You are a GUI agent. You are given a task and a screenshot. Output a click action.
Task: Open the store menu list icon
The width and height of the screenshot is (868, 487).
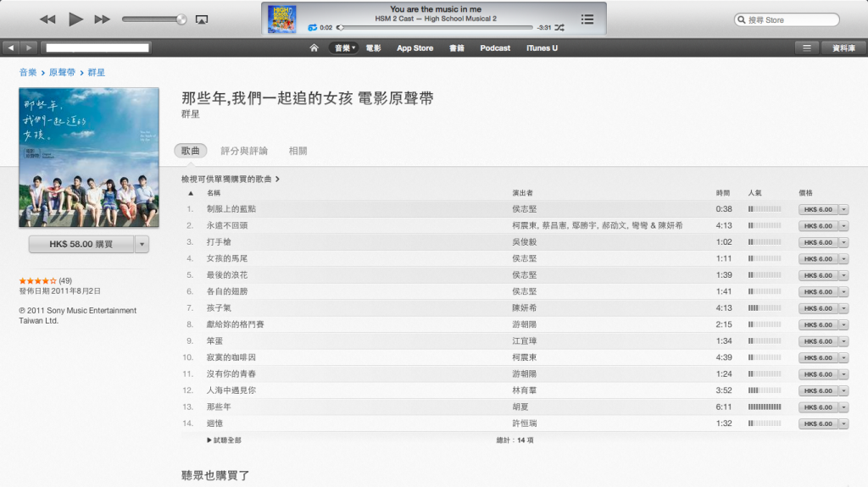coord(807,48)
